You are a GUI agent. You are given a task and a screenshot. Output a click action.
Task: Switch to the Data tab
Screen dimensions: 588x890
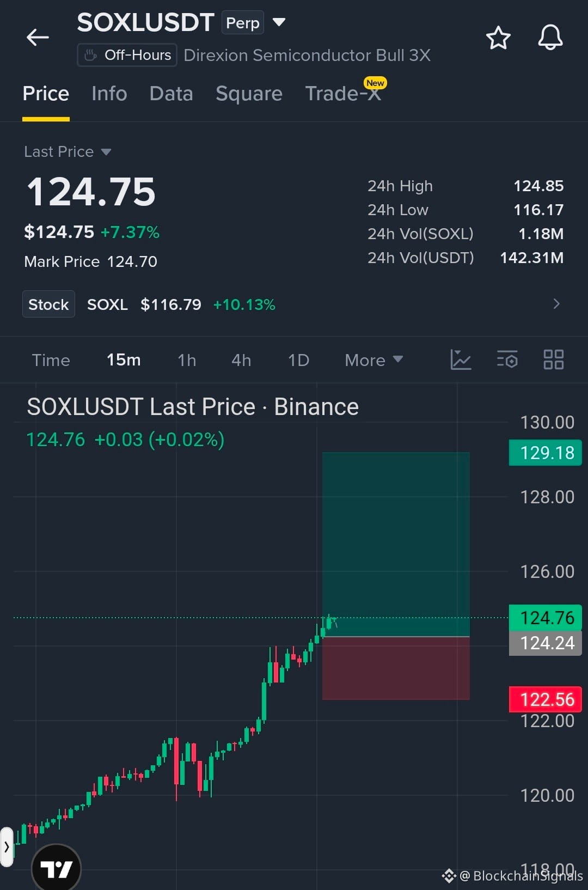click(x=171, y=94)
